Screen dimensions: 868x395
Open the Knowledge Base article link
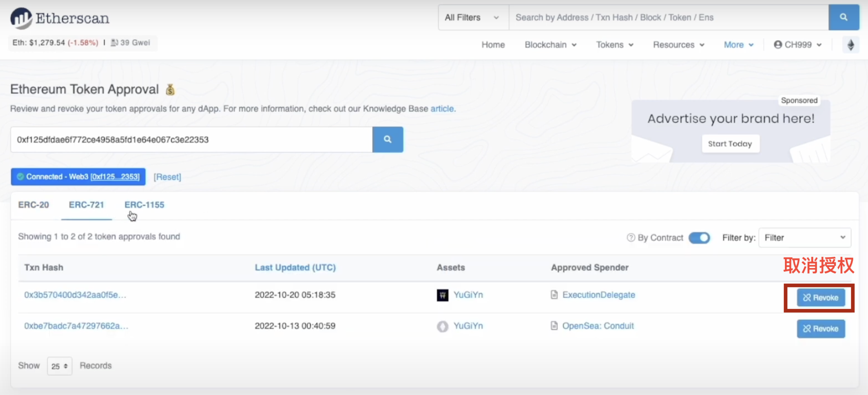pyautogui.click(x=442, y=108)
